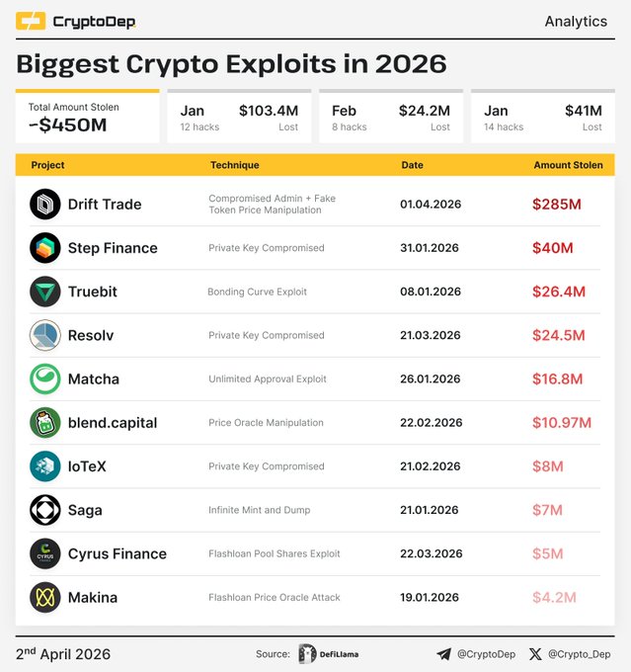The height and width of the screenshot is (672, 631).
Task: Click the Resolv pie-style logo
Action: point(45,335)
